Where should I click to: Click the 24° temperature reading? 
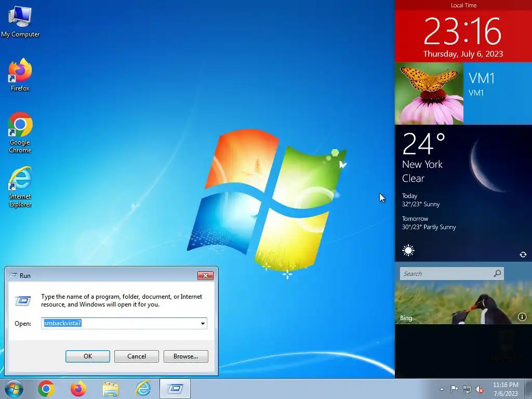424,143
